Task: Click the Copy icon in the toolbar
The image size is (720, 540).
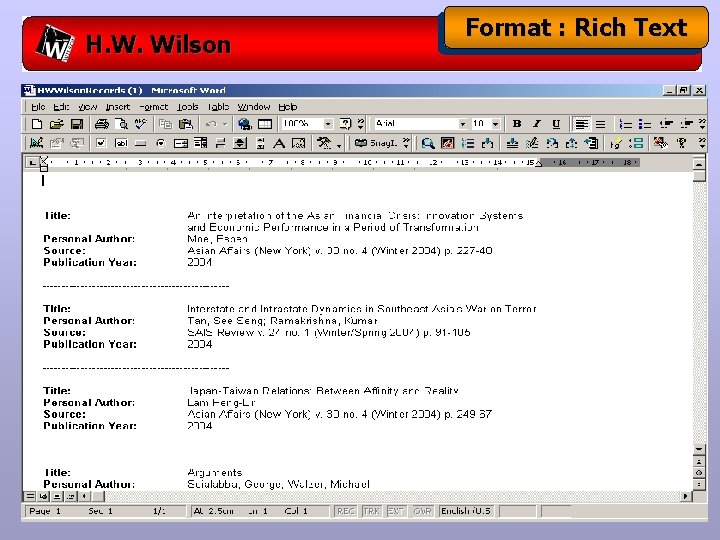Action: coord(165,124)
